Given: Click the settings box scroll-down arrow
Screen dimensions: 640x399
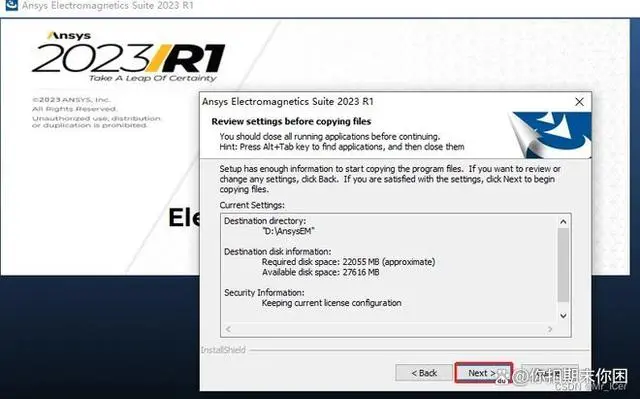Looking at the screenshot, I should (x=563, y=316).
